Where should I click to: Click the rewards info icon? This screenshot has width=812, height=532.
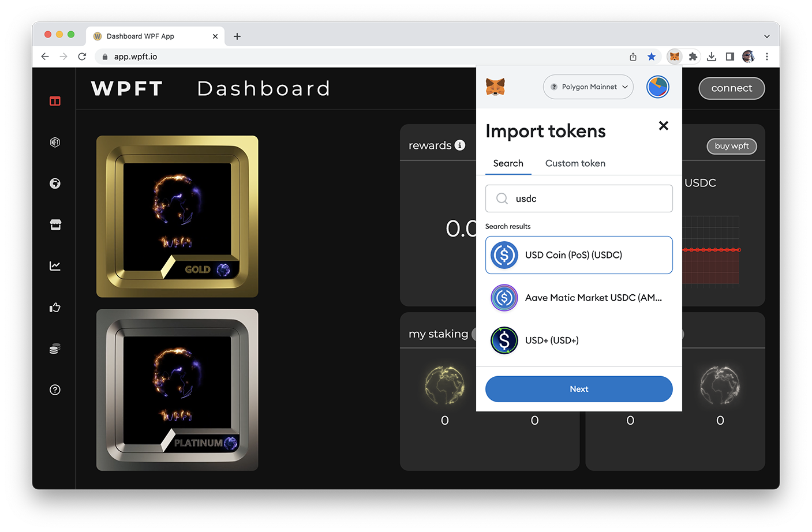(x=460, y=145)
